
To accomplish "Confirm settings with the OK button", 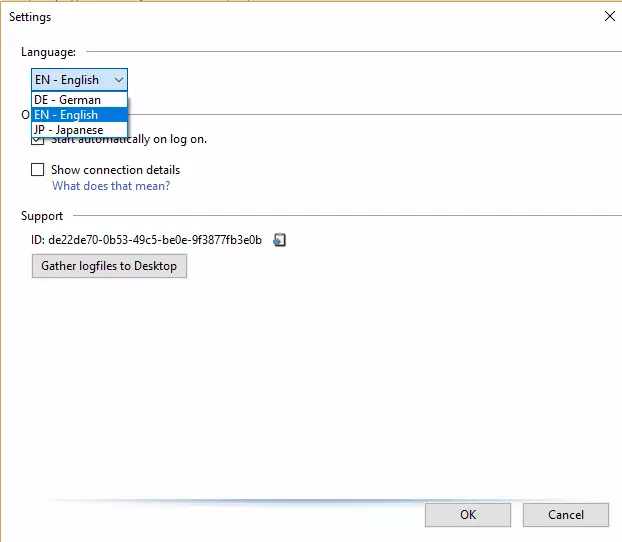I will [x=468, y=515].
